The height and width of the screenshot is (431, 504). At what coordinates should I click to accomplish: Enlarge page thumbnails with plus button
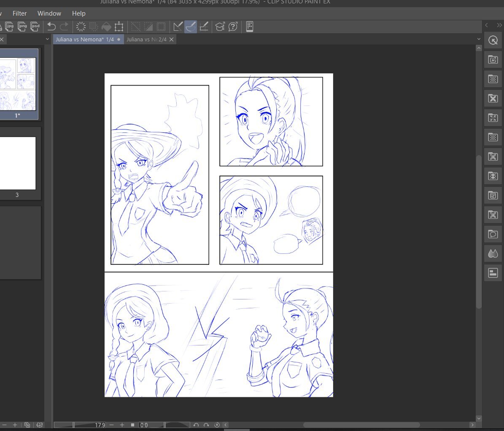pyautogui.click(x=15, y=425)
